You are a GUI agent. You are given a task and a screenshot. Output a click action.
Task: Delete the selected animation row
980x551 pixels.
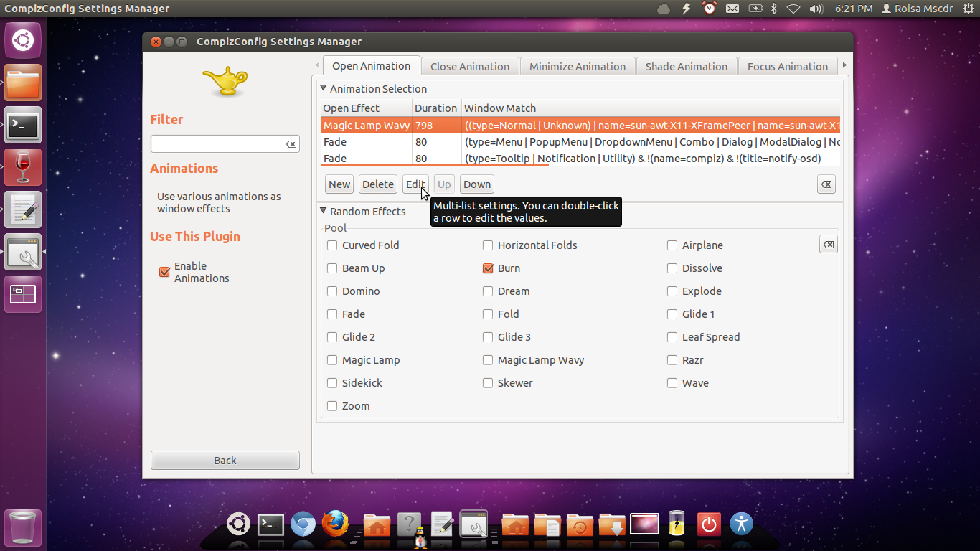[378, 184]
